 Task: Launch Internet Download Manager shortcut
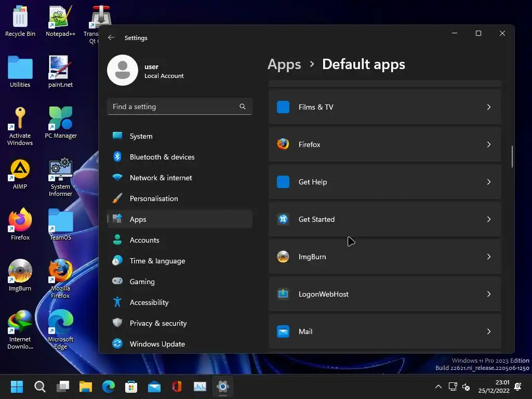point(20,330)
